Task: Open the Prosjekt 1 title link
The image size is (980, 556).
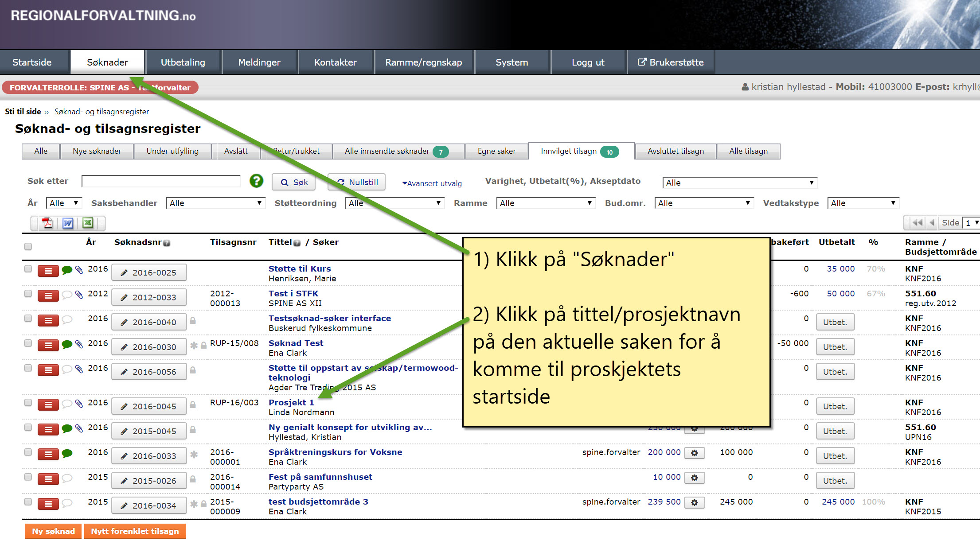Action: pos(291,402)
